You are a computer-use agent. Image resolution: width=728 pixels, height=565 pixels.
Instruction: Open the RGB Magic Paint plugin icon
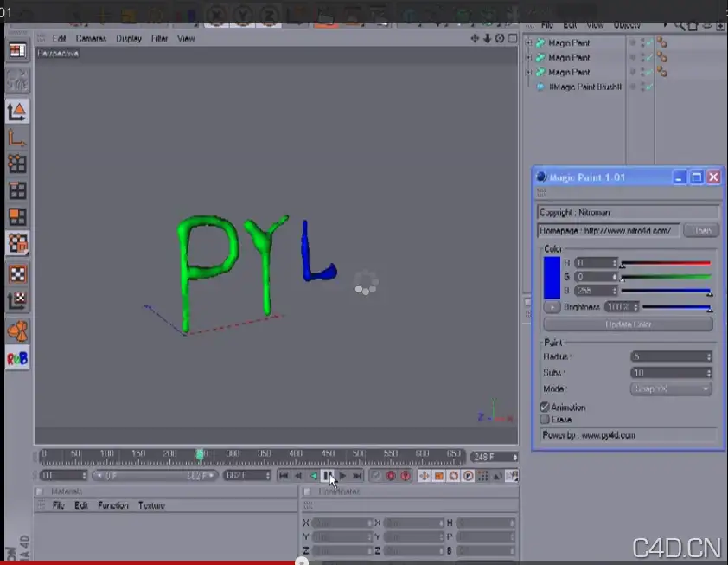(17, 358)
